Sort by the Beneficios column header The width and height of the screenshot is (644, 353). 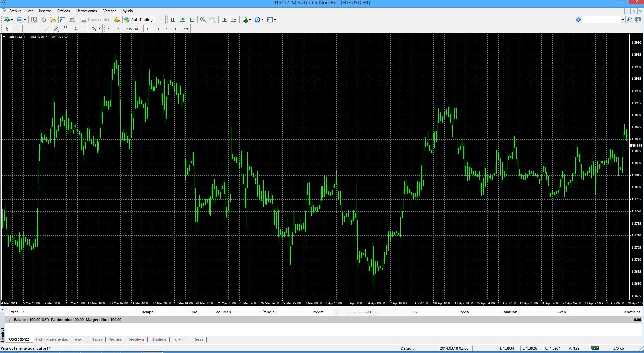[631, 312]
